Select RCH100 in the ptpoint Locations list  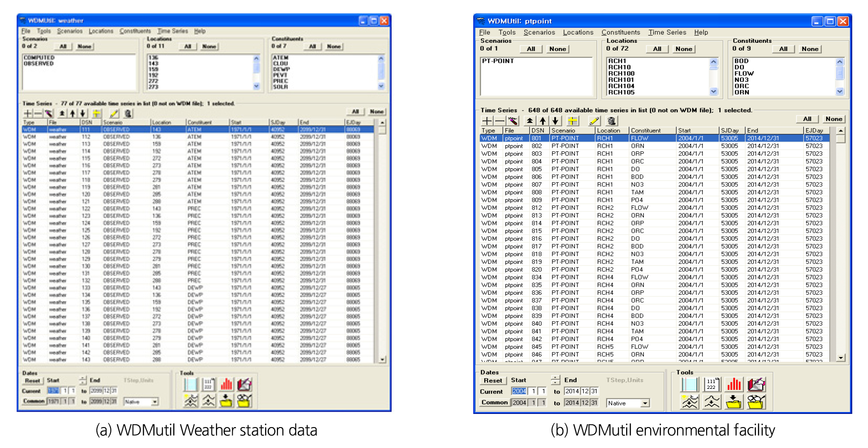tap(621, 74)
